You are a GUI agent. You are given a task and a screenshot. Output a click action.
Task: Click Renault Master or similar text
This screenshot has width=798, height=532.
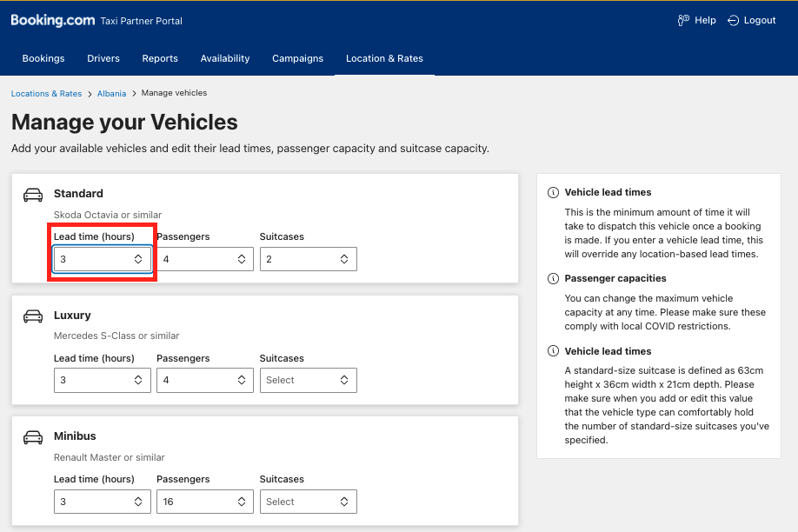[x=110, y=457]
